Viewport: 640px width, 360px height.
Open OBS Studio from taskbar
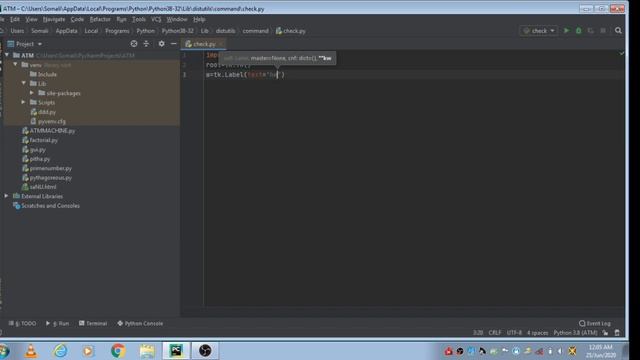click(x=205, y=351)
